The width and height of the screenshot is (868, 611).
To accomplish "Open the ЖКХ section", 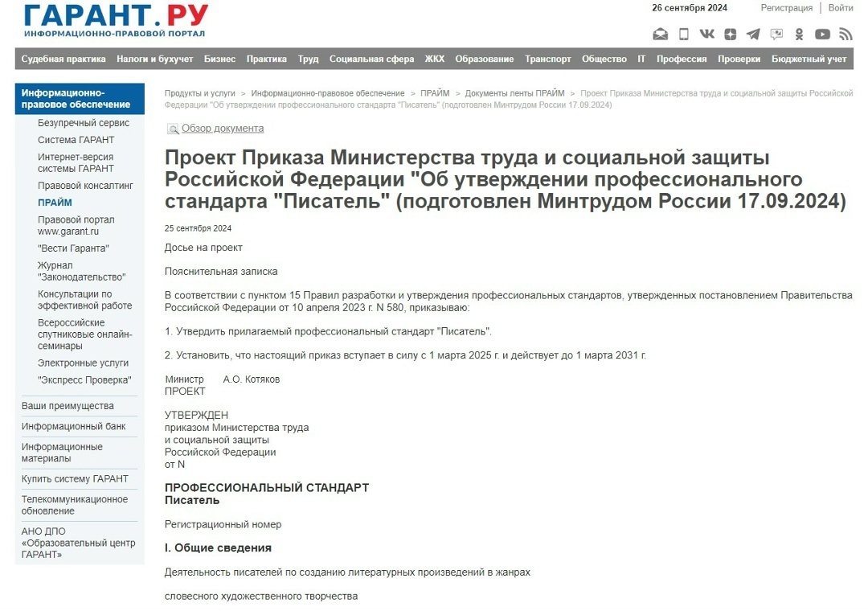I will click(x=435, y=59).
